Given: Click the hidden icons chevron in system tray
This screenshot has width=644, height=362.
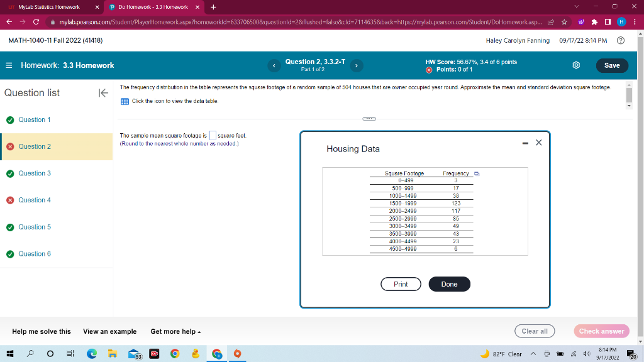Looking at the screenshot, I should click(533, 354).
